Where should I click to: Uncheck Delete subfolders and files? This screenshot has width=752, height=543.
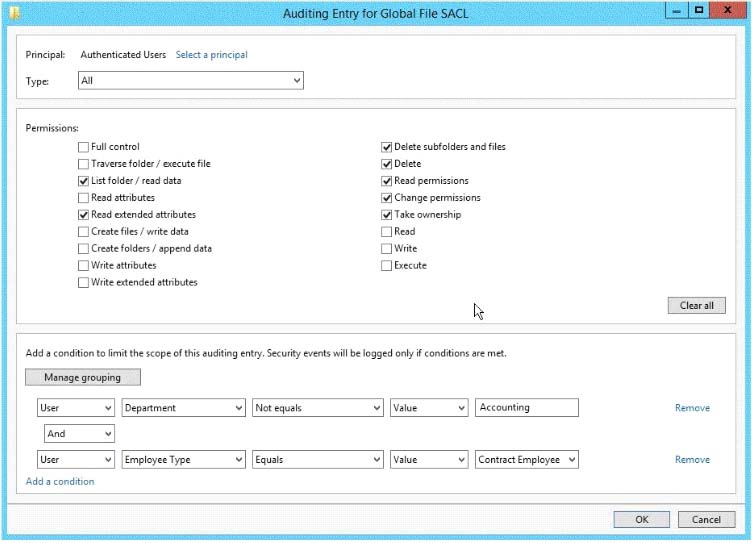(x=386, y=147)
